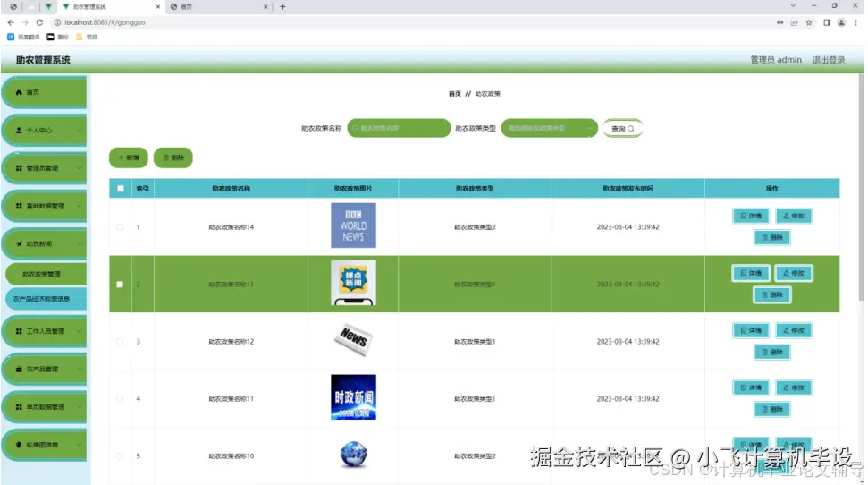Image resolution: width=868 pixels, height=485 pixels.
Task: Click the 删除 batch delete button above table
Action: tap(173, 158)
